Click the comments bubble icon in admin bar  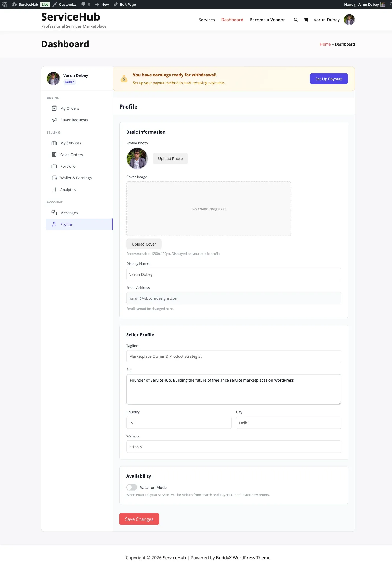83,4
